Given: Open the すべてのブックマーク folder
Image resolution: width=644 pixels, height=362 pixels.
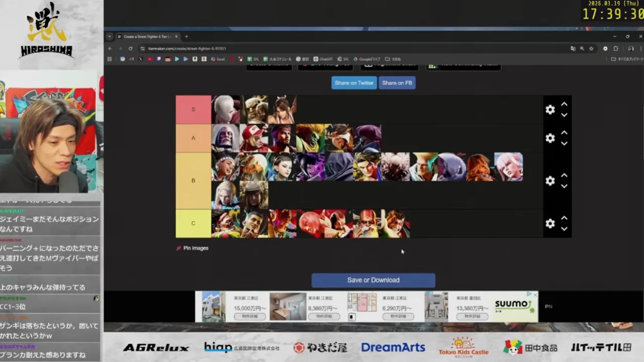Looking at the screenshot, I should pyautogui.click(x=627, y=59).
